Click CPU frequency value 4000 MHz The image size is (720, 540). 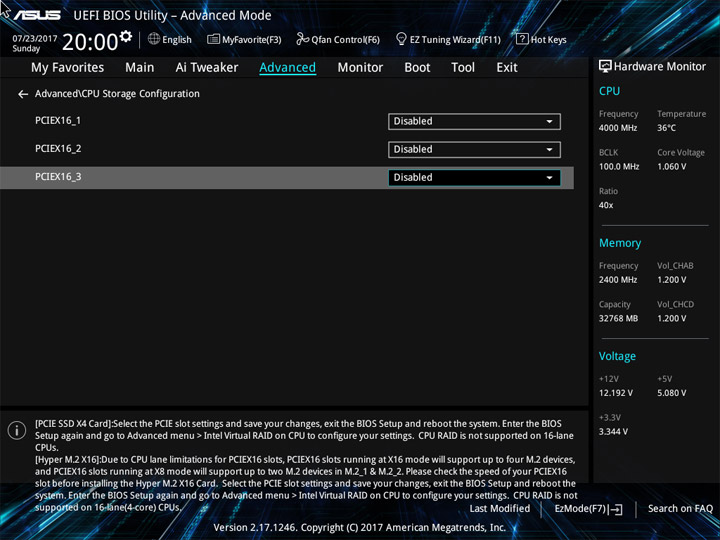(x=618, y=128)
